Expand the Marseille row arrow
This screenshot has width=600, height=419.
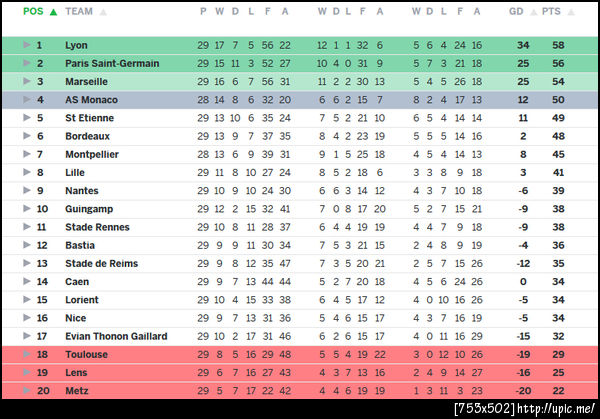click(x=27, y=81)
